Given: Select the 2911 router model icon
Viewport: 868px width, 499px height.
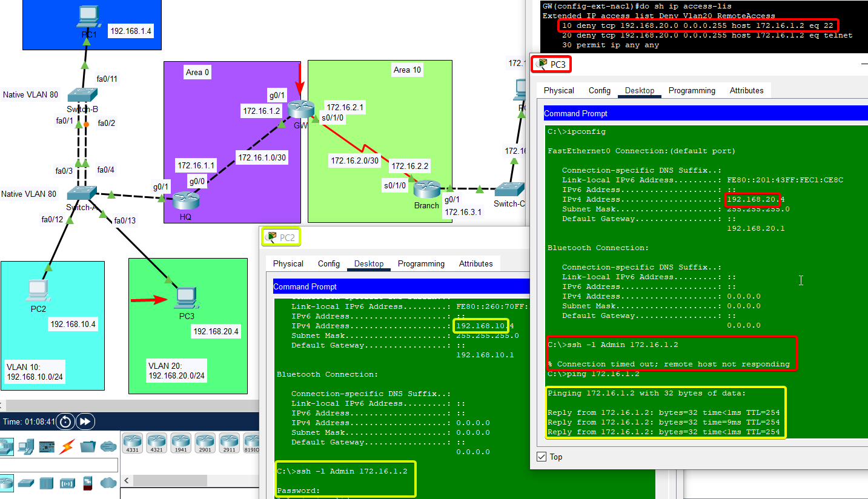Looking at the screenshot, I should (229, 443).
